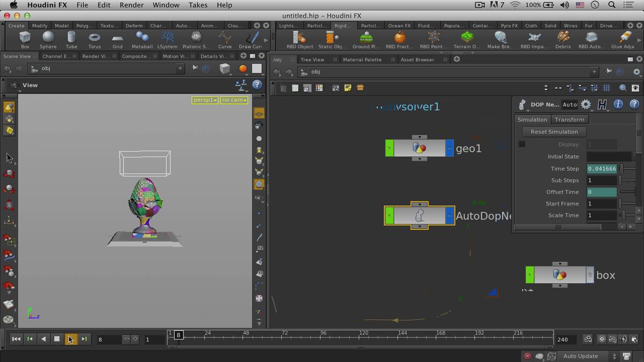Expand the AutoDopNetwork node top arrow
The image size is (644, 362).
tap(419, 205)
